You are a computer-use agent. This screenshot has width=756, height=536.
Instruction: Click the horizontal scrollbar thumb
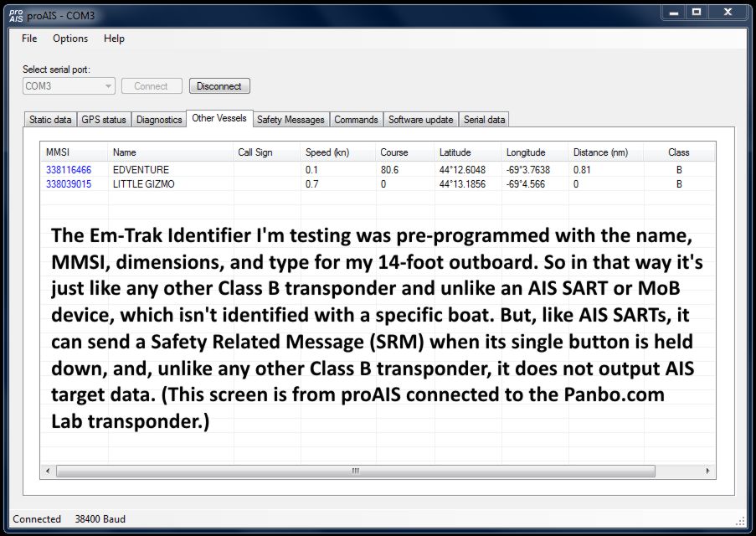click(x=356, y=471)
